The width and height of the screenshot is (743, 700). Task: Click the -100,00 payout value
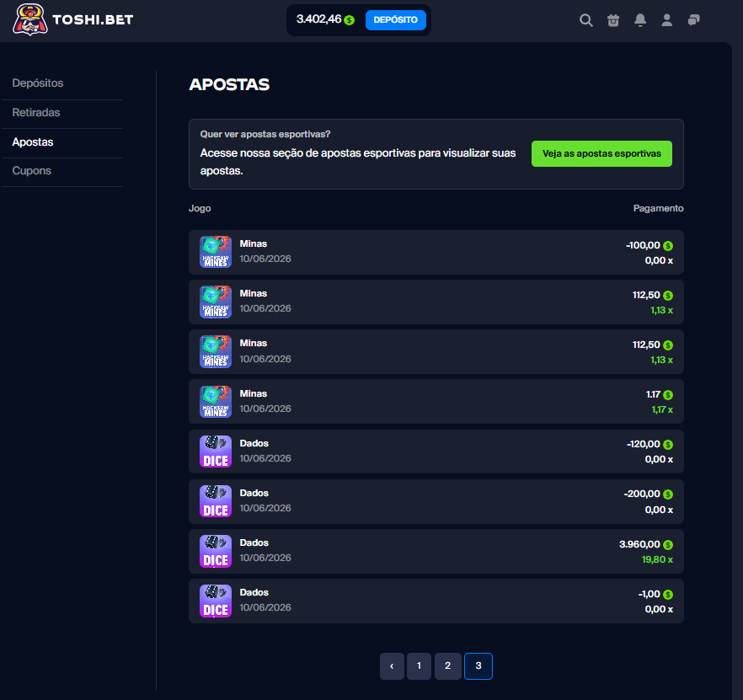pos(643,245)
